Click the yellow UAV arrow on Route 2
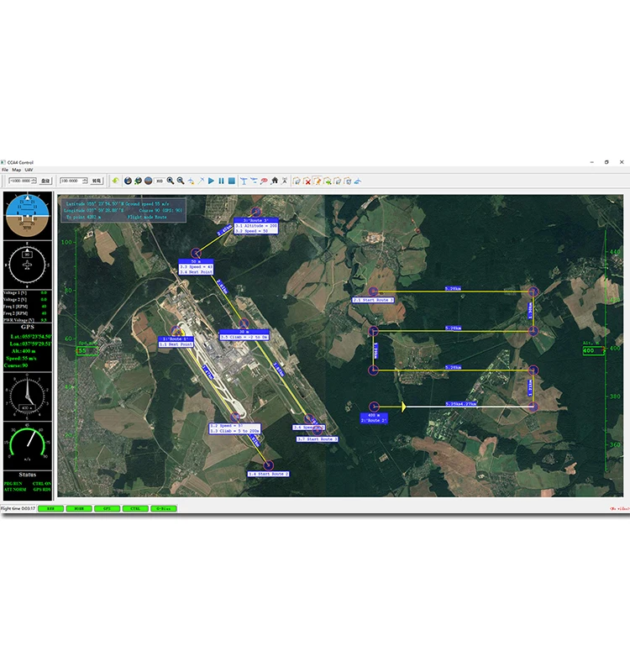Viewport: 630px width, 672px height. pyautogui.click(x=403, y=407)
